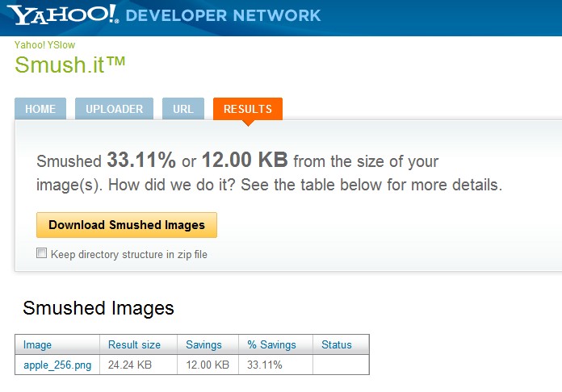The width and height of the screenshot is (562, 392).
Task: Click the Keep directory structure label
Action: click(129, 255)
